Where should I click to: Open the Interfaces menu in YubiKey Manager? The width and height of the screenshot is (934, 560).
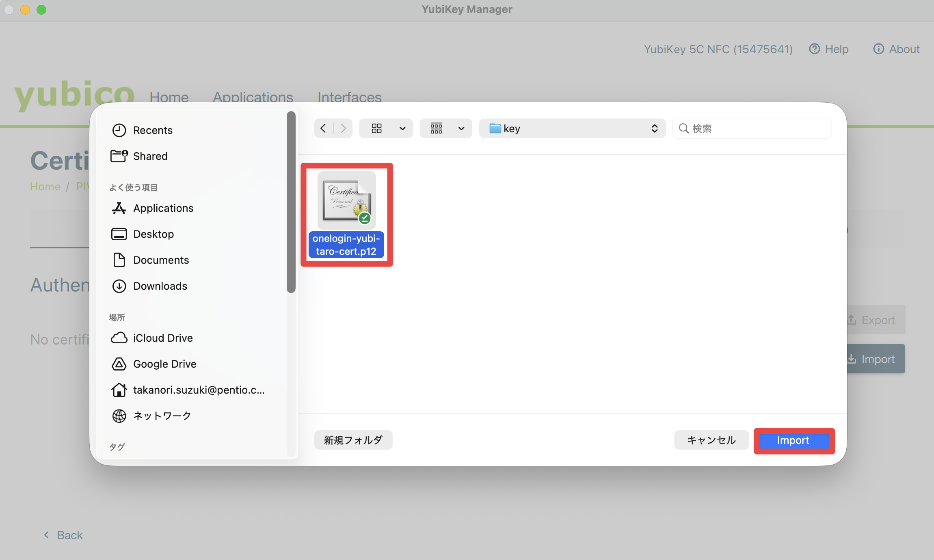tap(350, 97)
